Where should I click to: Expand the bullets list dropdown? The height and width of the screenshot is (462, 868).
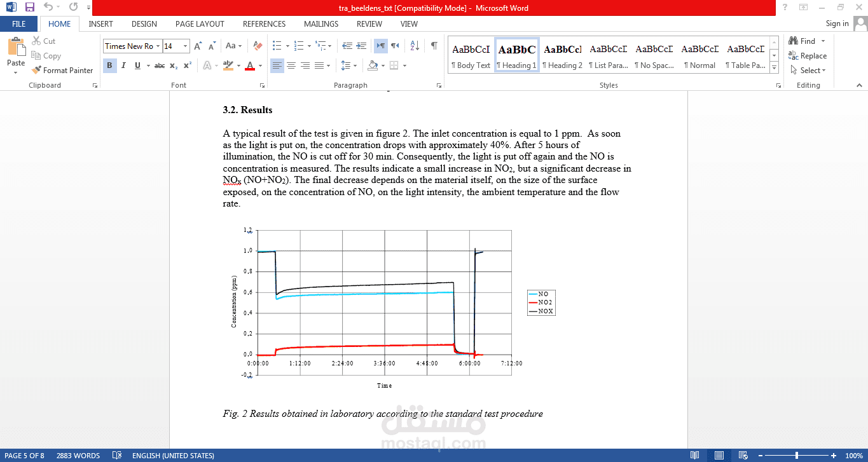point(287,46)
